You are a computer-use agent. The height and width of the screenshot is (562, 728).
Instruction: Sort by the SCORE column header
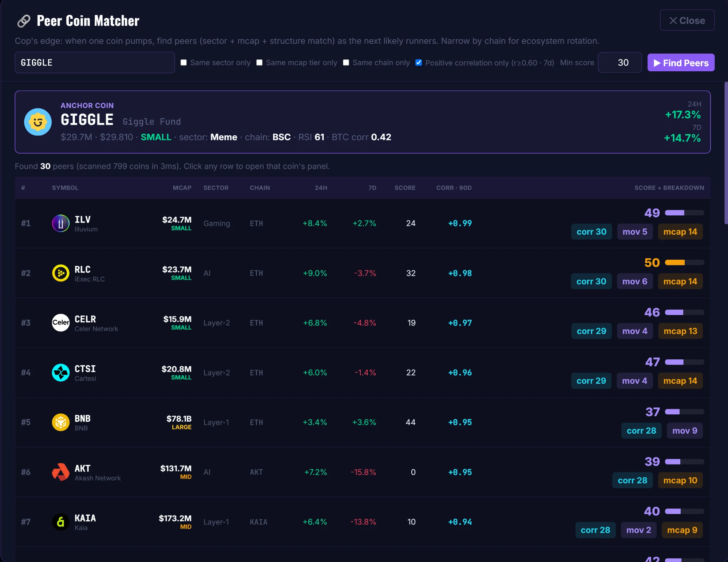pyautogui.click(x=405, y=188)
